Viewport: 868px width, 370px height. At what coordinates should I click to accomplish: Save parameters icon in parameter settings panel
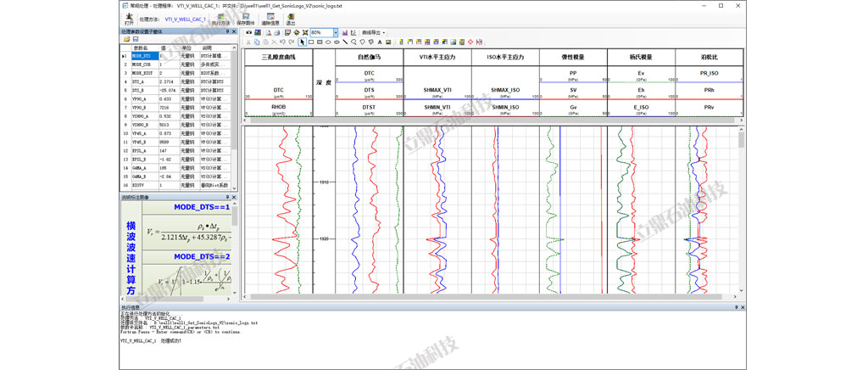pyautogui.click(x=135, y=39)
